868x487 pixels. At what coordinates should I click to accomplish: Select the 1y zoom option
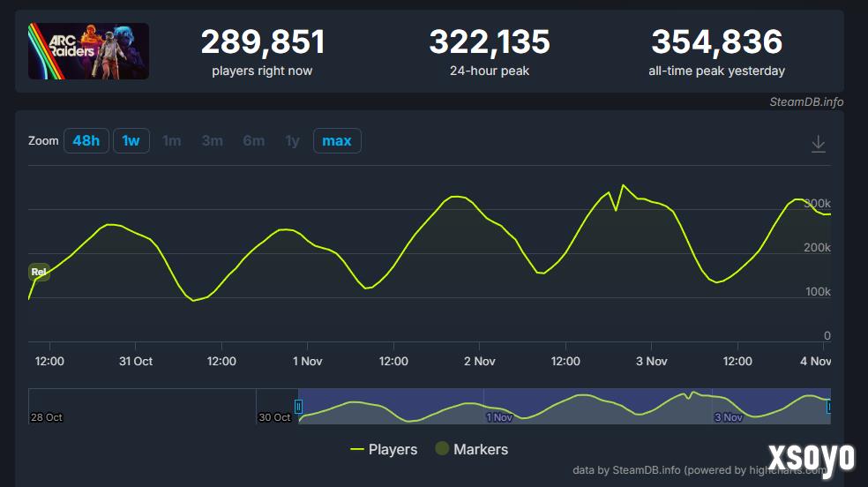[292, 141]
